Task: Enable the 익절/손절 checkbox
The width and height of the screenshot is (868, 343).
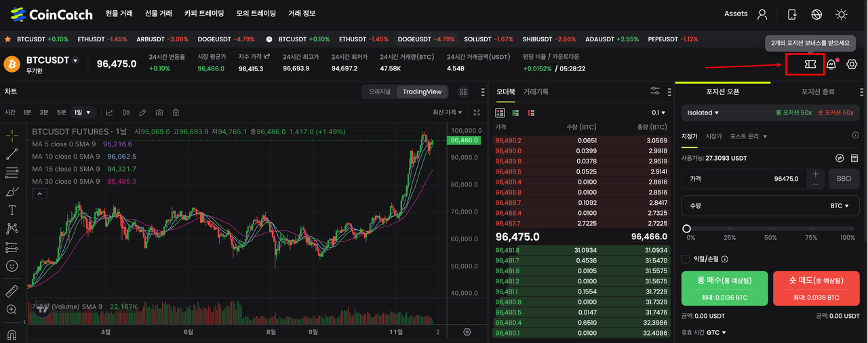Action: pos(686,259)
